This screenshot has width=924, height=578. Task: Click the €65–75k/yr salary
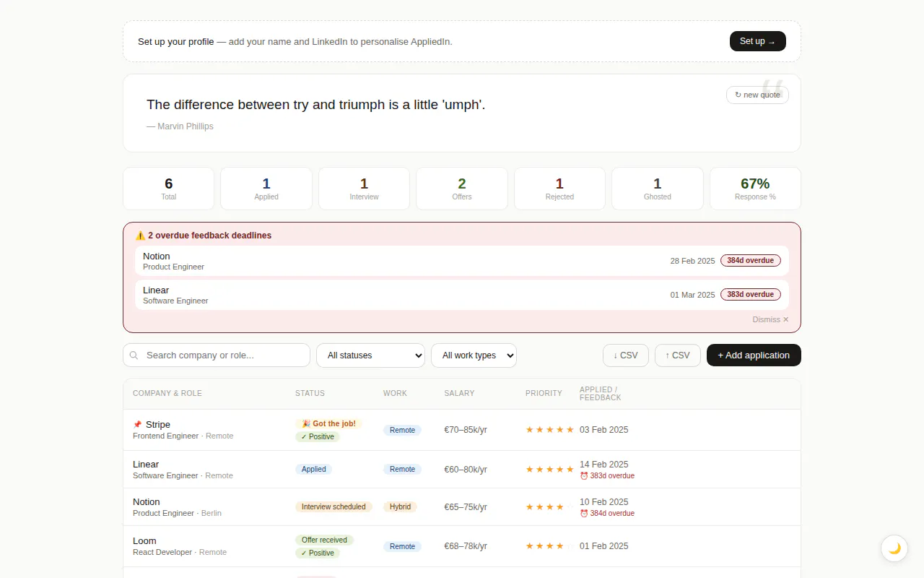coord(466,507)
